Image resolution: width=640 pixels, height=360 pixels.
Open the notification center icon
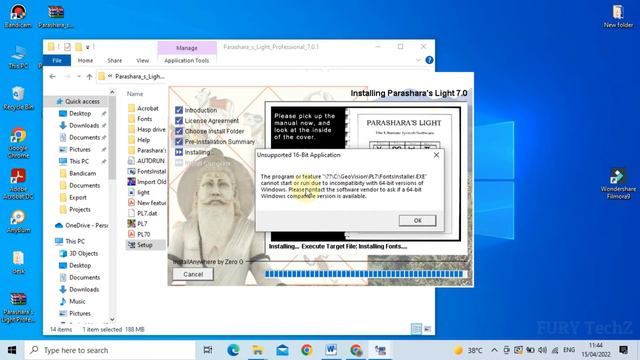[623, 350]
